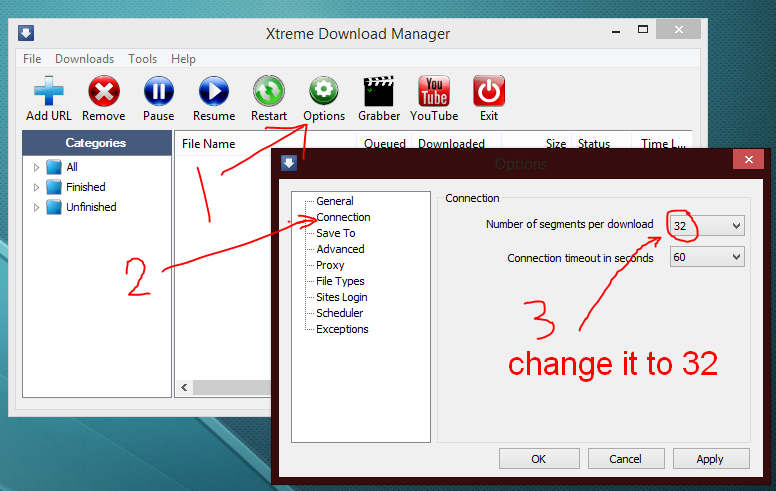Expand the Finished category tree node
Image resolution: width=776 pixels, height=491 pixels.
[36, 187]
